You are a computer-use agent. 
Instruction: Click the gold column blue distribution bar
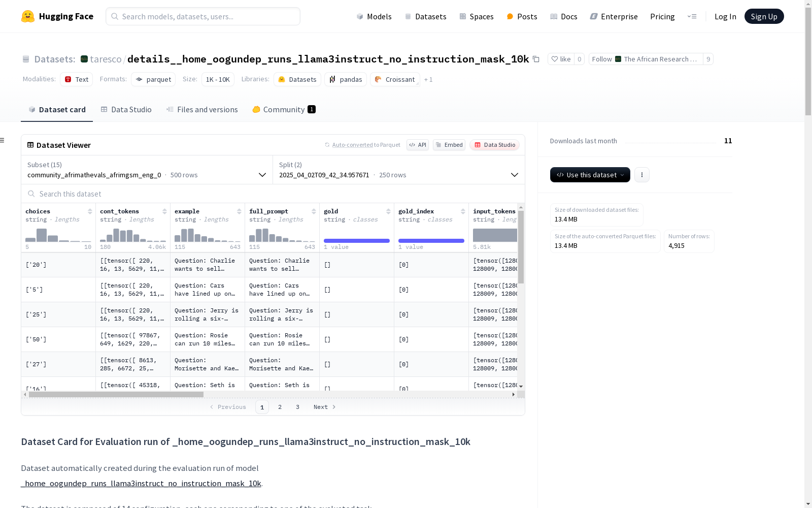[x=357, y=241]
